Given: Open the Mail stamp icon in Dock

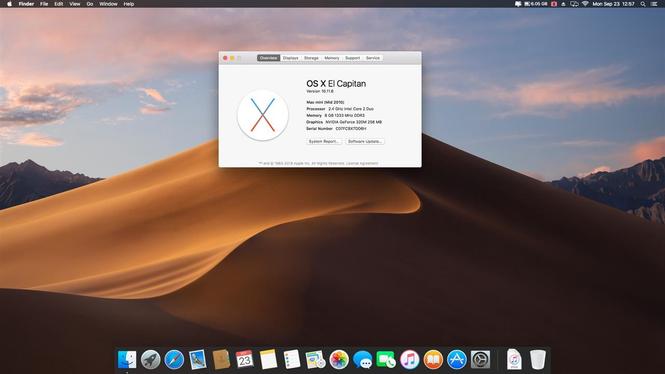Looking at the screenshot, I should coord(198,360).
